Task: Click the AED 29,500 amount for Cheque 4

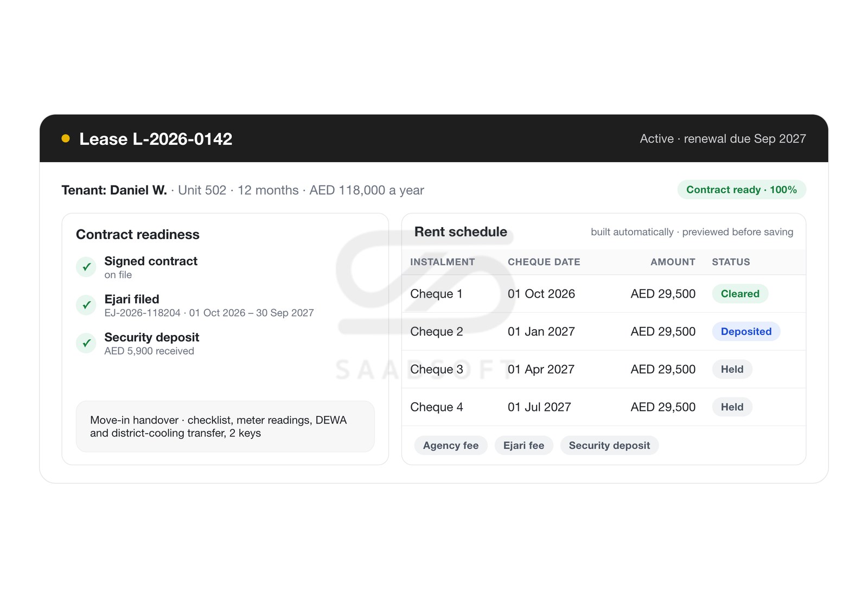Action: pyautogui.click(x=663, y=407)
